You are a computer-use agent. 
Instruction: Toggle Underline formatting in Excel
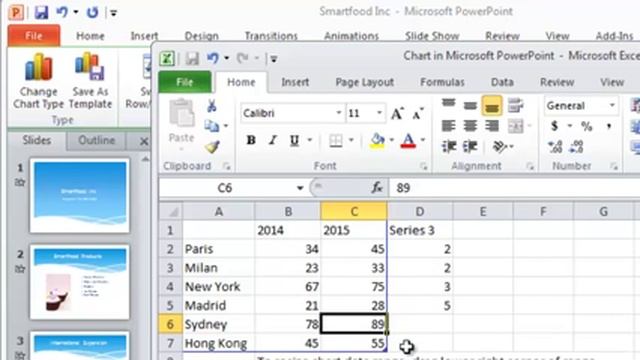294,140
